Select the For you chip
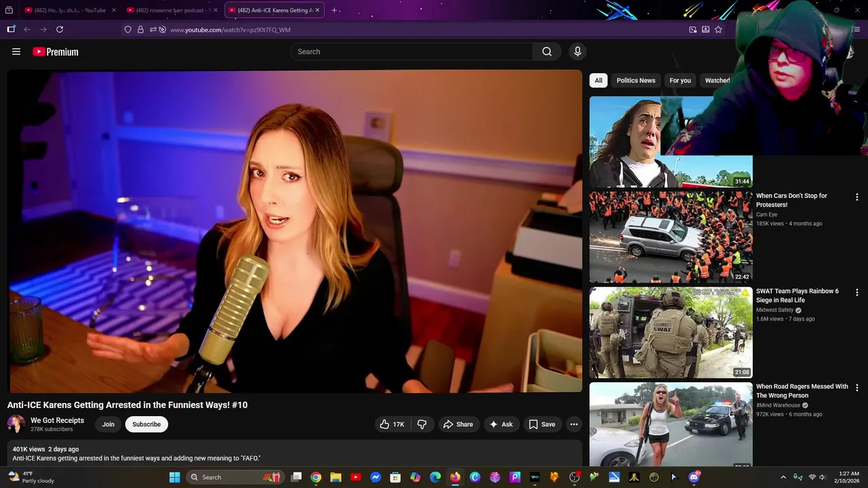This screenshot has height=488, width=868. (680, 80)
